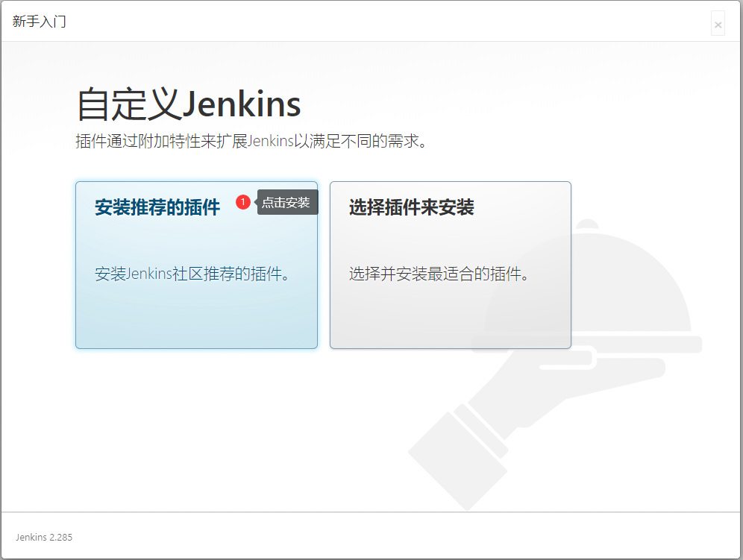
Task: Choose 选择插件来安装 to select plugins
Action: [450, 265]
